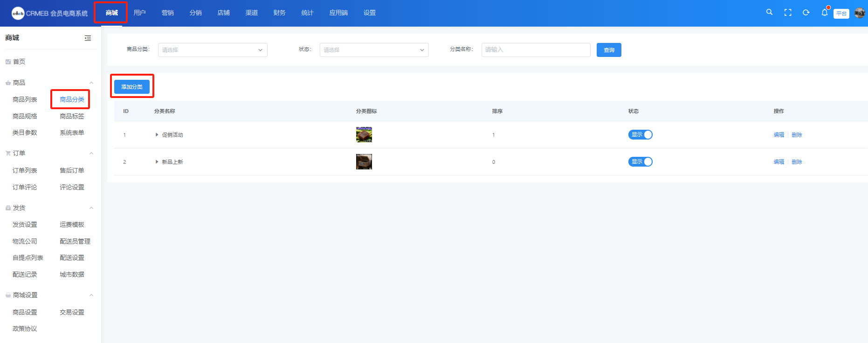Open notifications bell icon
This screenshot has width=868, height=343.
[824, 13]
